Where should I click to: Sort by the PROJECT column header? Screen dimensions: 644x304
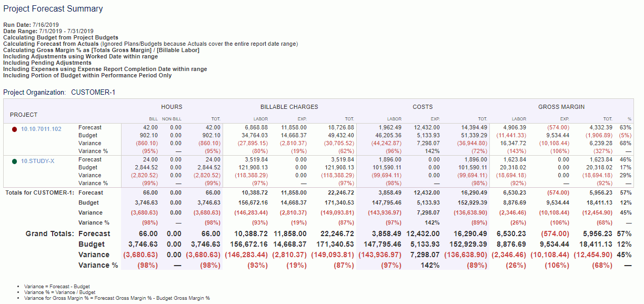(x=24, y=115)
